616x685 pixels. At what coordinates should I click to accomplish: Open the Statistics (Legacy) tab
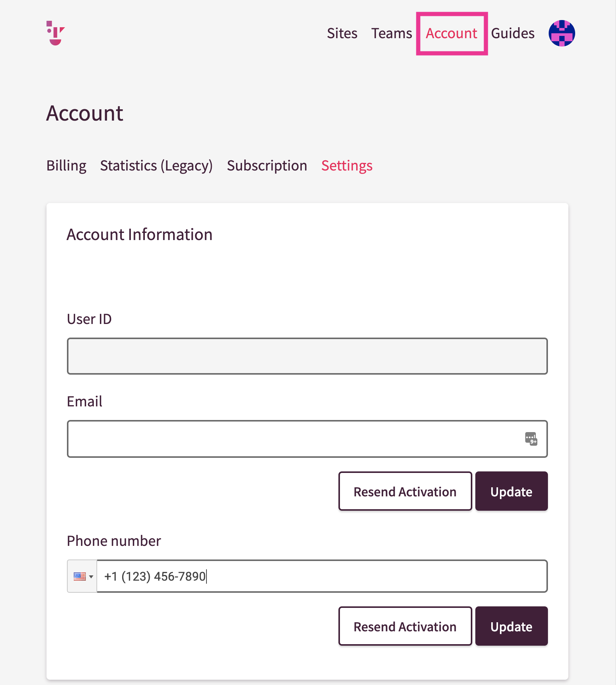pos(156,166)
